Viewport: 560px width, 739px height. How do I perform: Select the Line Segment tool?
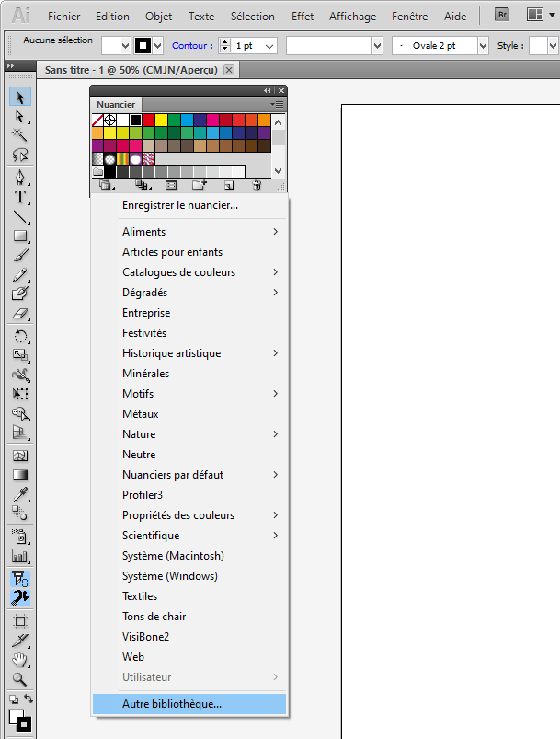(x=20, y=216)
